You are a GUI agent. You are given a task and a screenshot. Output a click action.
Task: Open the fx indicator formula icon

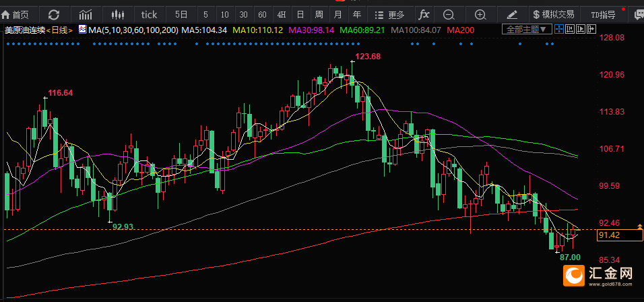point(424,15)
